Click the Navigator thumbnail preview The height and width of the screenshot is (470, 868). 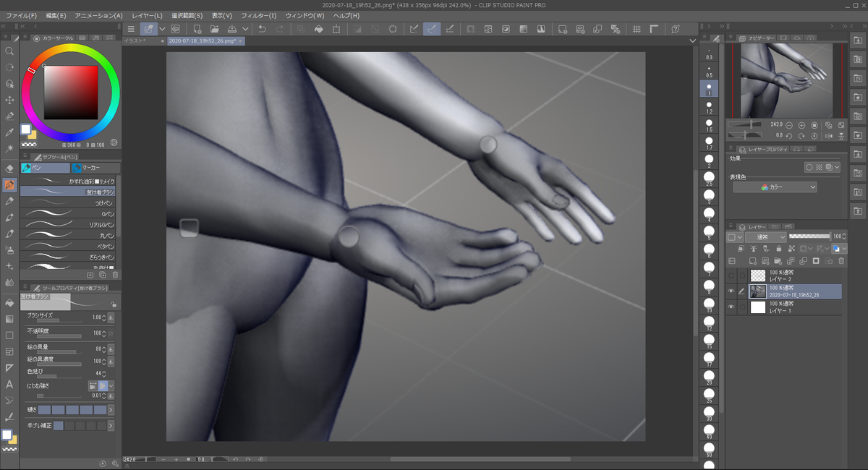point(786,80)
